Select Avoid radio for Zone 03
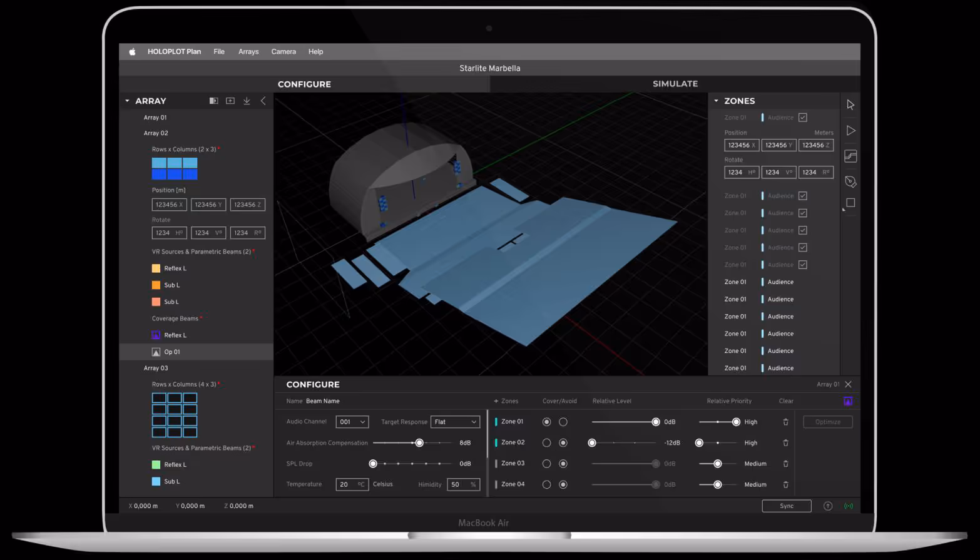 coord(563,464)
